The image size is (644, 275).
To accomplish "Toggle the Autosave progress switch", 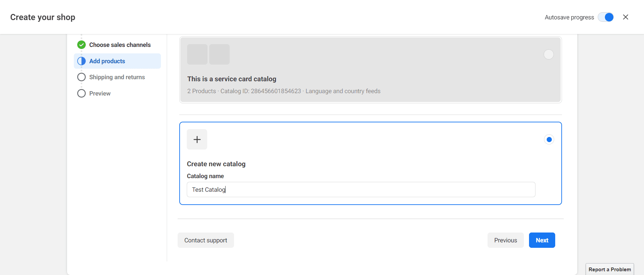I will tap(606, 17).
